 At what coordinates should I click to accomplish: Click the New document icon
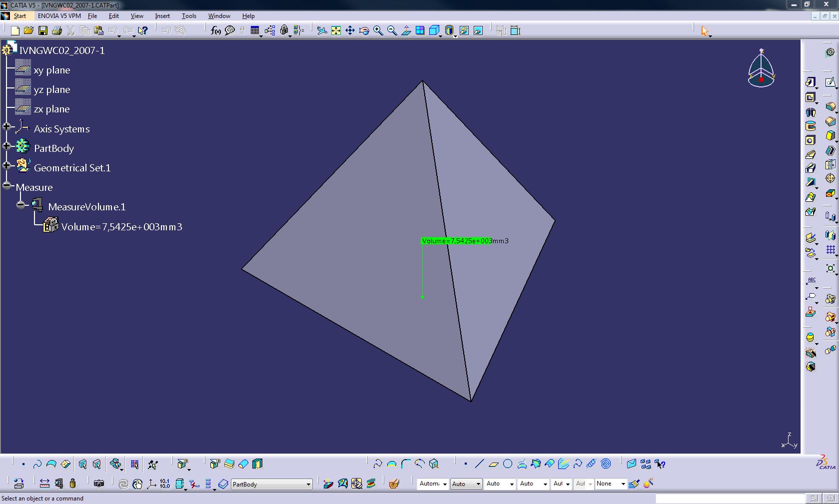pyautogui.click(x=15, y=31)
